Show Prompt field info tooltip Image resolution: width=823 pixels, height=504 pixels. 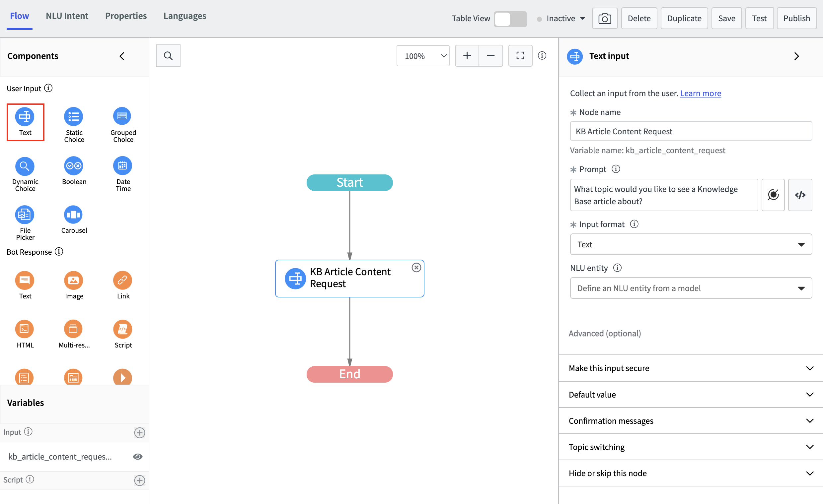pos(616,169)
